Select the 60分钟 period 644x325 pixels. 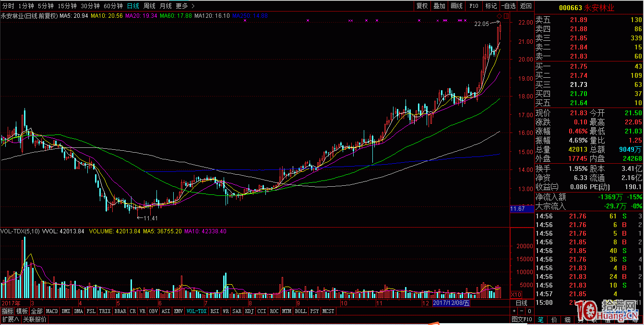click(113, 6)
